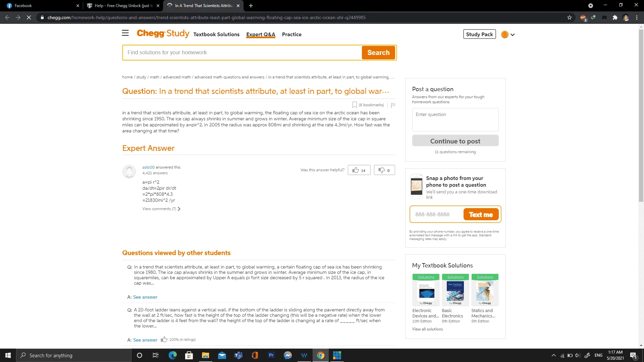Select Expert Q&A in Chegg navigation
644x362 pixels.
pos(261,34)
